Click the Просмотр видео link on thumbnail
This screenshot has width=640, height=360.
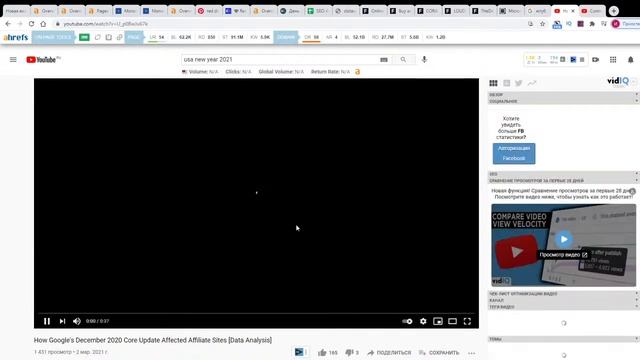[563, 255]
